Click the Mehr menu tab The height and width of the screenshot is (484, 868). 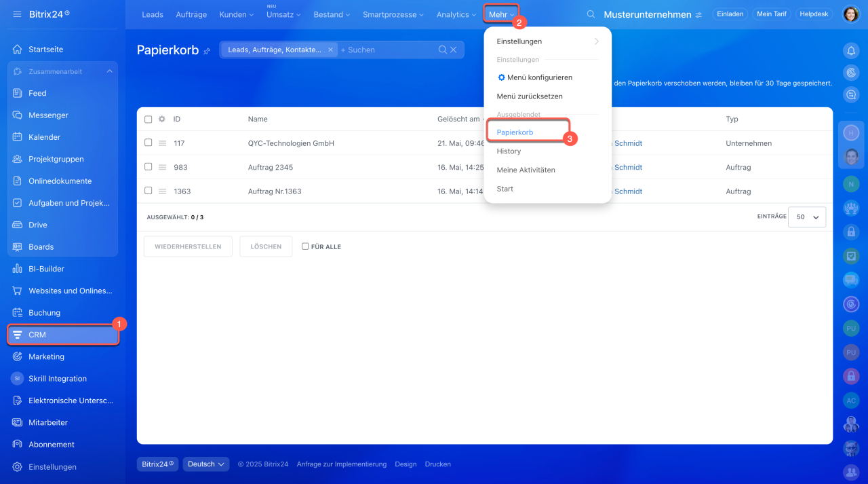[x=502, y=14]
